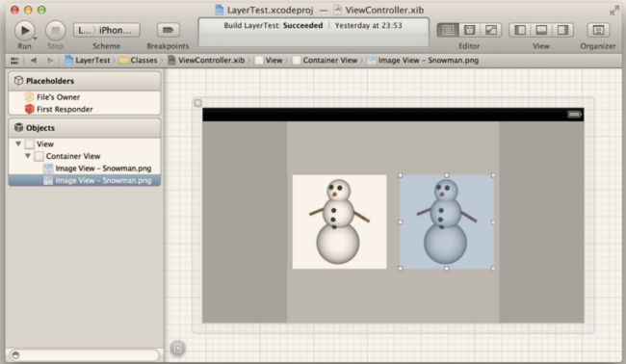Open the Organizer window

598,30
